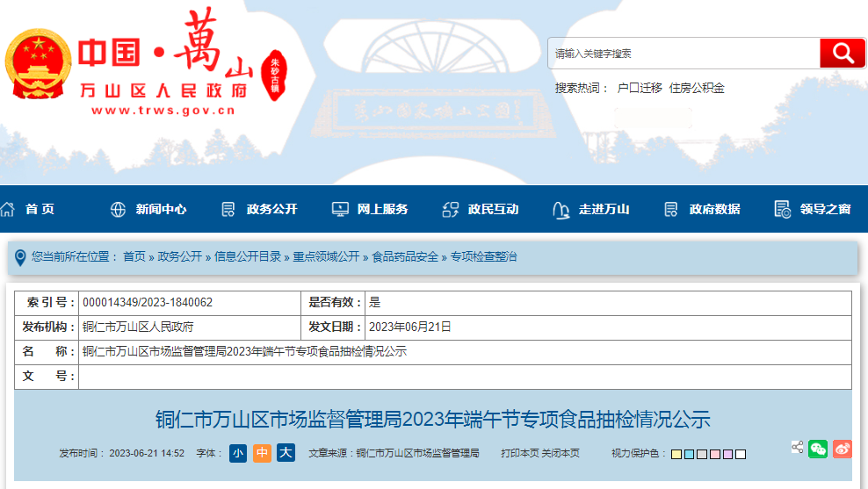Set font size to large (大)
Screen dimensions: 868x489
tap(286, 453)
